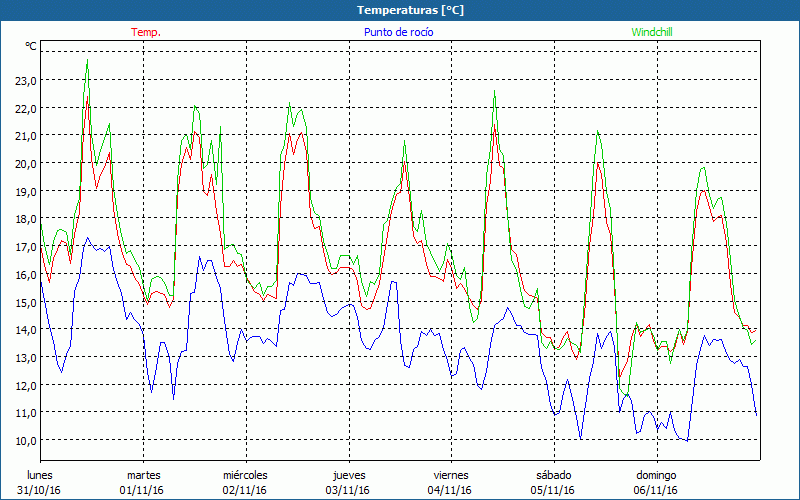
Task: Select the domingo day label
Action: tap(656, 475)
